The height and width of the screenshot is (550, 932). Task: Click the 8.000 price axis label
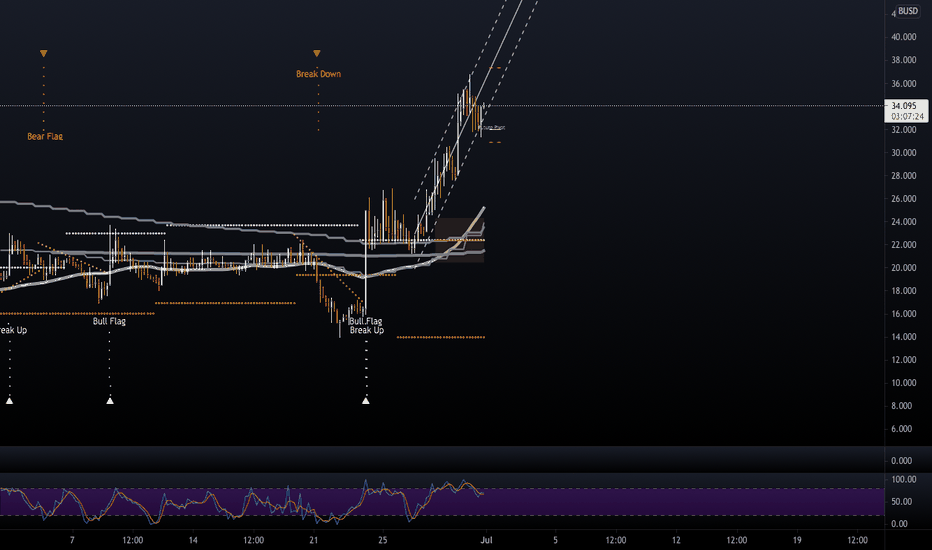coord(902,406)
